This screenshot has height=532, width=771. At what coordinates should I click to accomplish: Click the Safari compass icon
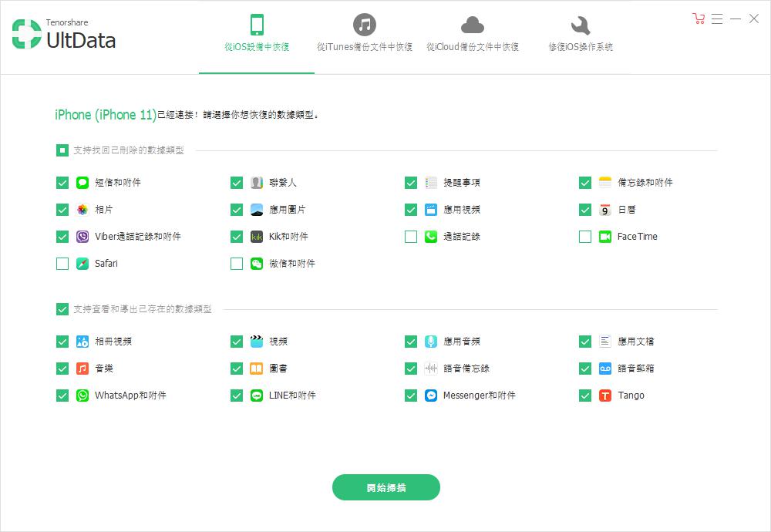[x=82, y=264]
